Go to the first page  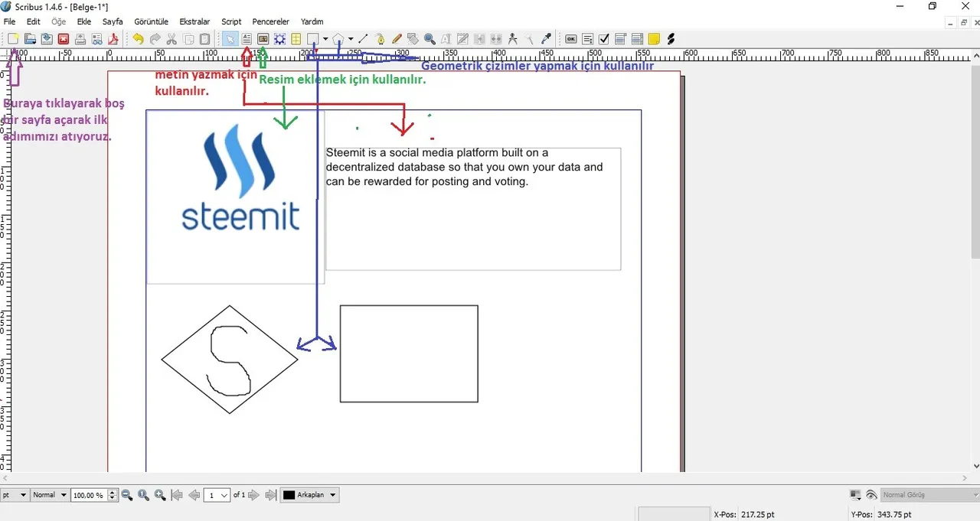pyautogui.click(x=177, y=495)
